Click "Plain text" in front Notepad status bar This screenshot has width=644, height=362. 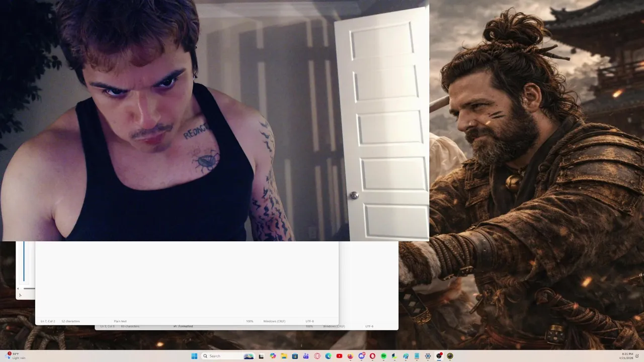coord(120,321)
